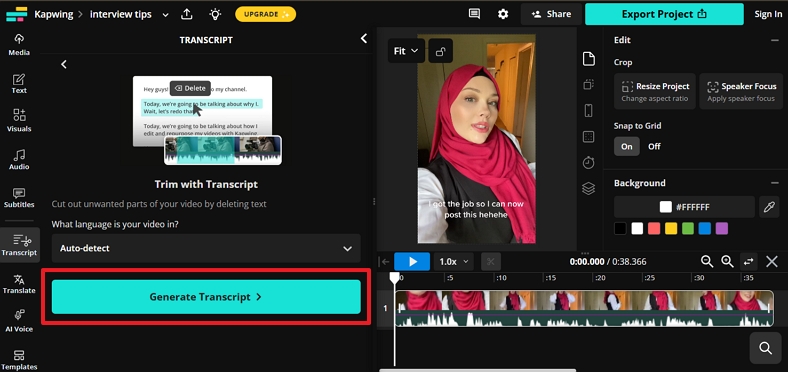Viewport: 788px width, 372px height.
Task: Click the Kapwing logo icon
Action: click(17, 14)
